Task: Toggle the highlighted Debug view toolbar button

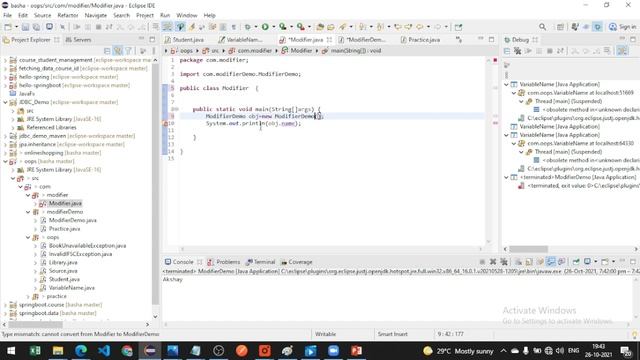Action: [x=622, y=51]
